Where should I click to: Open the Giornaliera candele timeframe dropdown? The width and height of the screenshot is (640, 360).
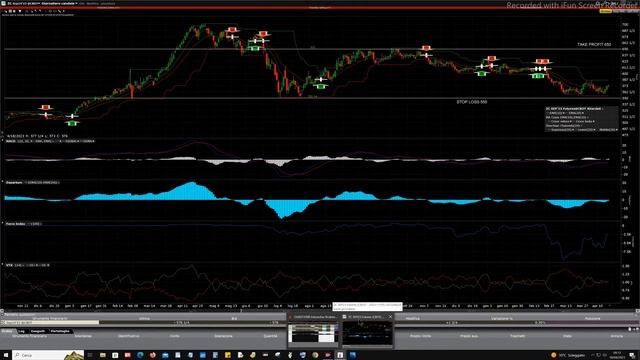coord(59,3)
